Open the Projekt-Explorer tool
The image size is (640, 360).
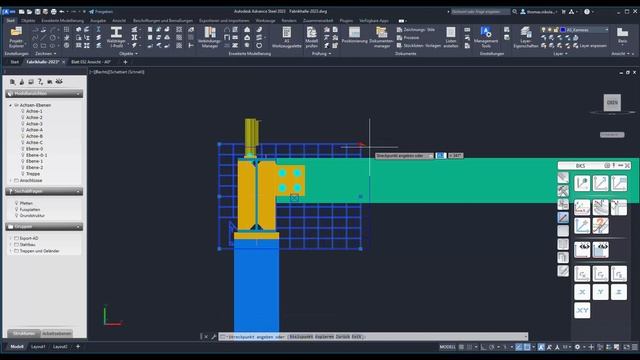[16, 38]
